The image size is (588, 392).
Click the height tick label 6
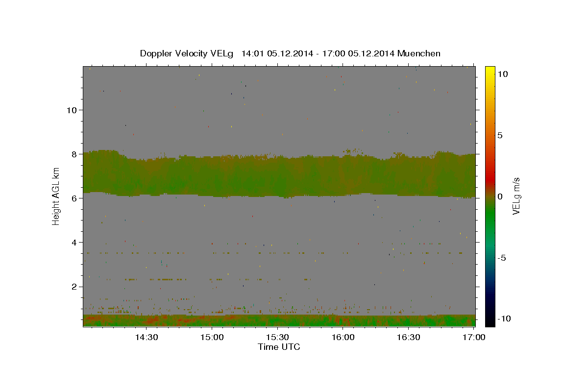coord(74,198)
